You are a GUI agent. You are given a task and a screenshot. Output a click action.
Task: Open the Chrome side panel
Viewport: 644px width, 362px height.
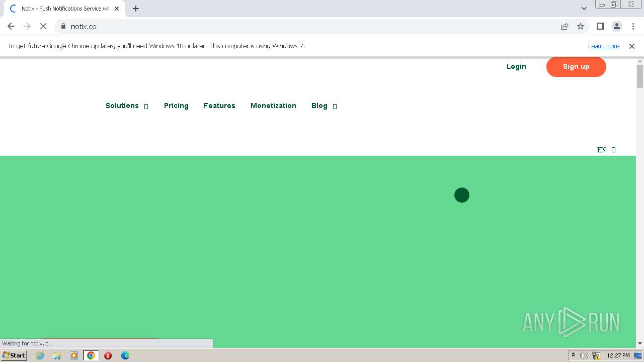pos(601,26)
